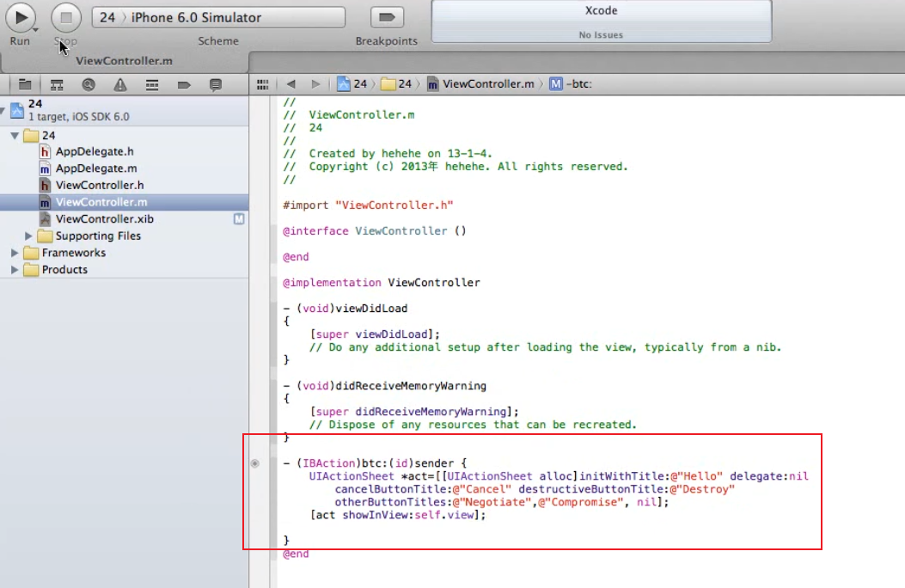Click the @"Negotiate" string literal

point(492,502)
